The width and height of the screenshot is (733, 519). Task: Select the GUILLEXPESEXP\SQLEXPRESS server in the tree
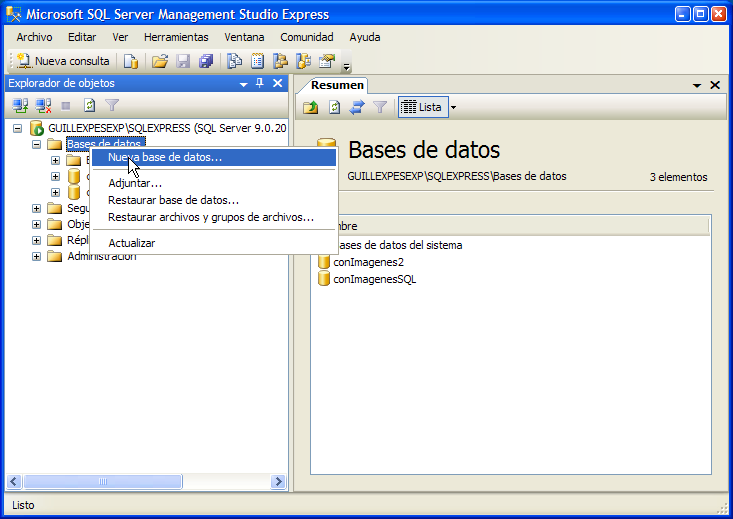[167, 128]
